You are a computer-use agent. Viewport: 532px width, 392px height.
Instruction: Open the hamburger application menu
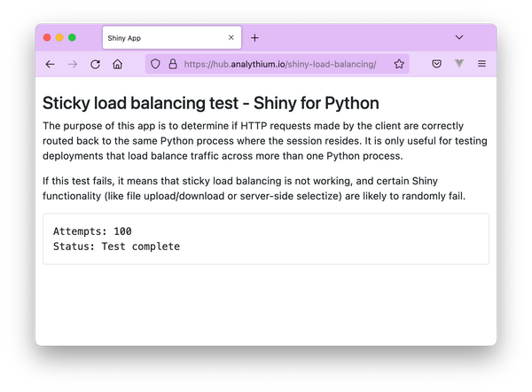[x=481, y=64]
